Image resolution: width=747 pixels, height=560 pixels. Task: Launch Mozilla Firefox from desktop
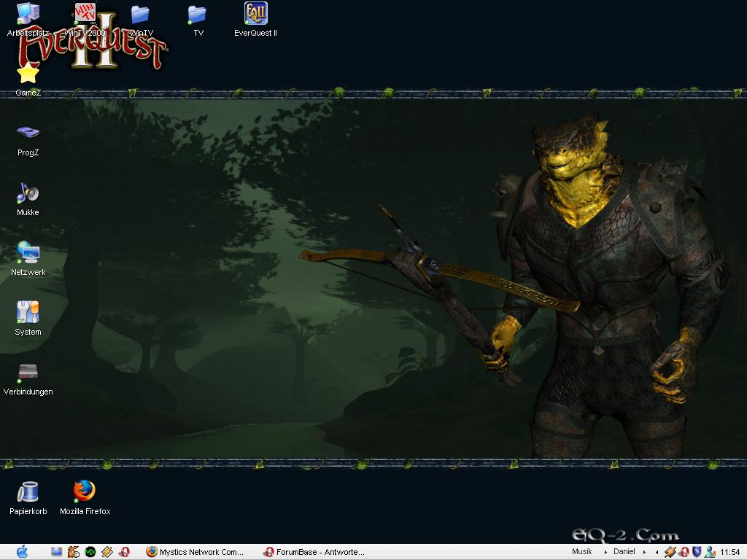[85, 498]
